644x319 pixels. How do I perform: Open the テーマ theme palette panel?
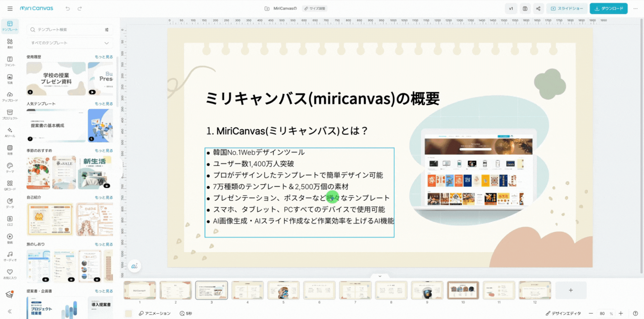(x=10, y=168)
